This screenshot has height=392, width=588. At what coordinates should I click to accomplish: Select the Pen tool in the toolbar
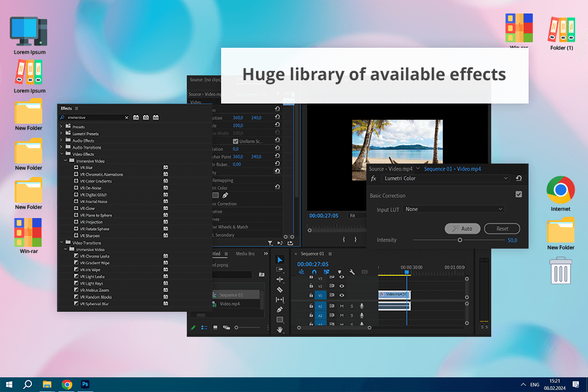(280, 309)
